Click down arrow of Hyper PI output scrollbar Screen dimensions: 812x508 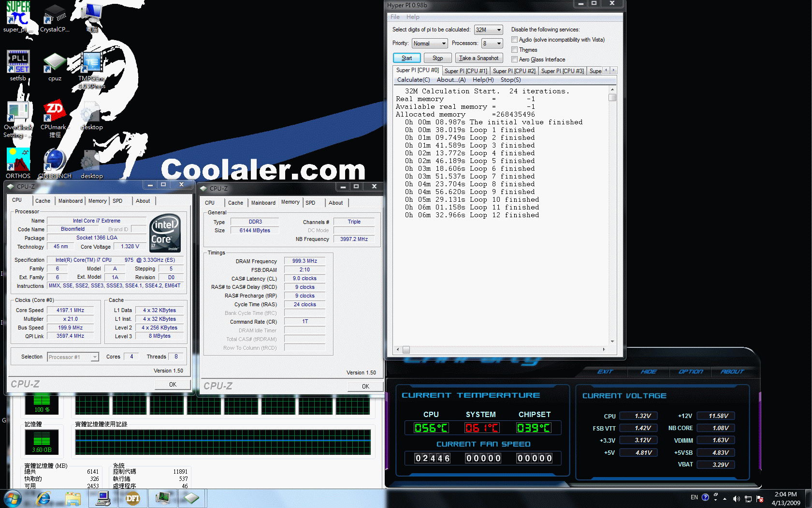tap(612, 341)
